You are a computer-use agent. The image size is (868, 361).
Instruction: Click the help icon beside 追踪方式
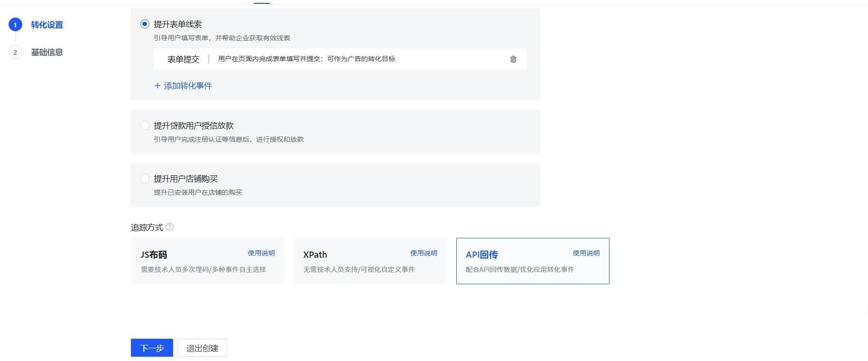click(x=169, y=227)
